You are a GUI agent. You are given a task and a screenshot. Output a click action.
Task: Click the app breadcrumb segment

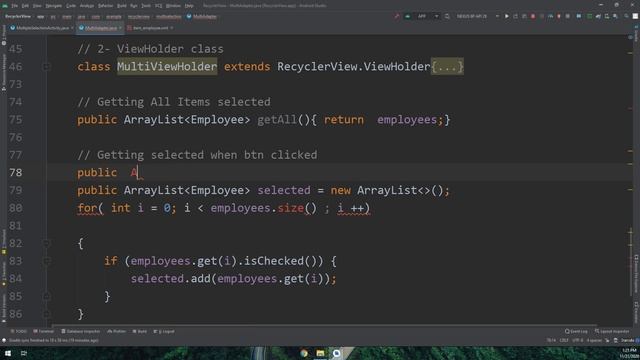(x=40, y=17)
